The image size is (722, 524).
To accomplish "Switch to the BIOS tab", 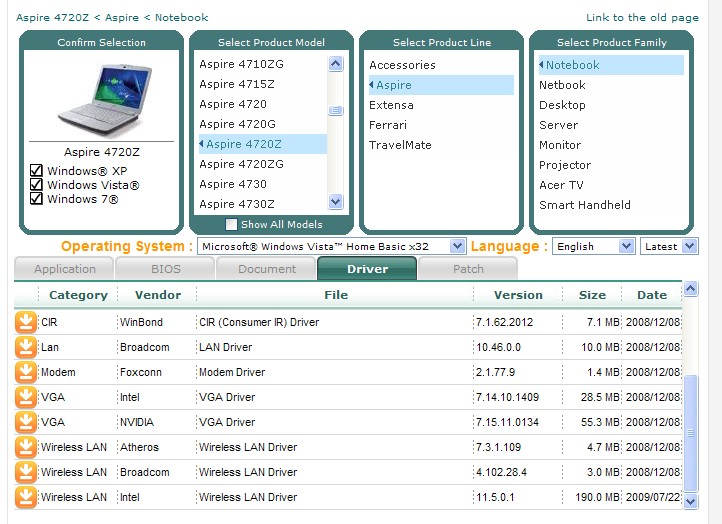I will pos(165,269).
